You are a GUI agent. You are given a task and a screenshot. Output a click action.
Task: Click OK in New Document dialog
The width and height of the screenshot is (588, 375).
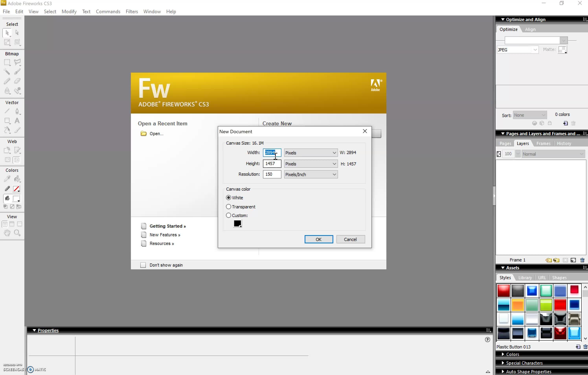point(318,240)
